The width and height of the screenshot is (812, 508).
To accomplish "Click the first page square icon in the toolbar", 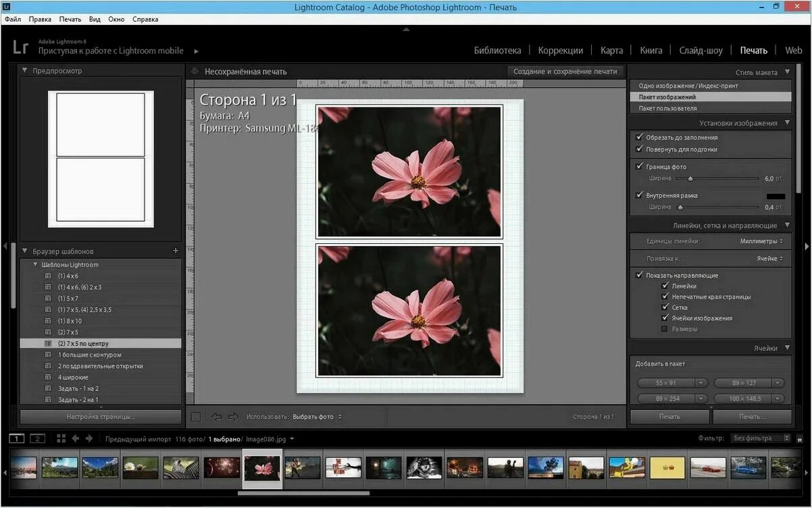I will [x=196, y=417].
